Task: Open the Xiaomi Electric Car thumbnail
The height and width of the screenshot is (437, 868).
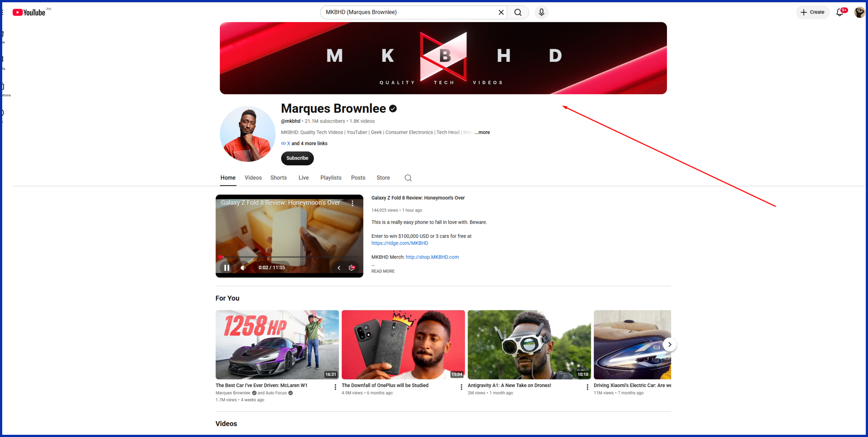Action: [x=632, y=344]
